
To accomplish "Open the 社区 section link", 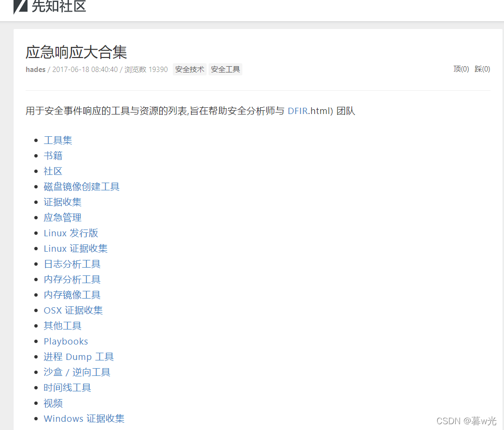I will (53, 171).
